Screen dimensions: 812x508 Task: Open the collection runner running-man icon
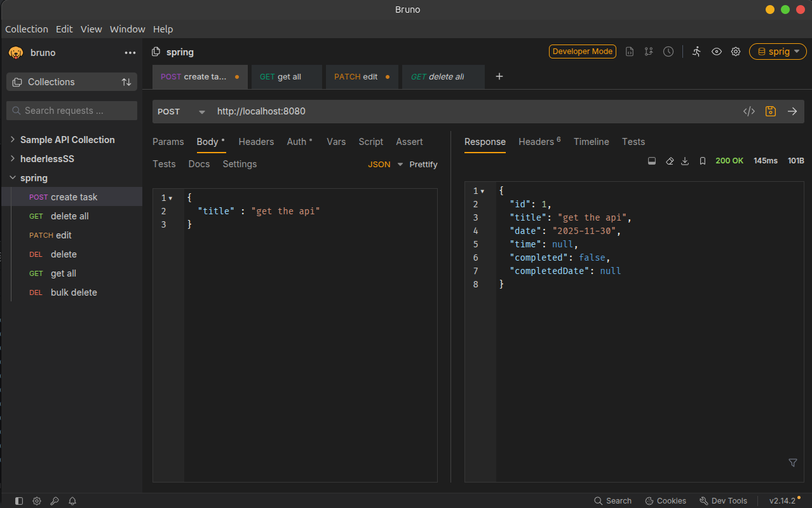point(697,51)
